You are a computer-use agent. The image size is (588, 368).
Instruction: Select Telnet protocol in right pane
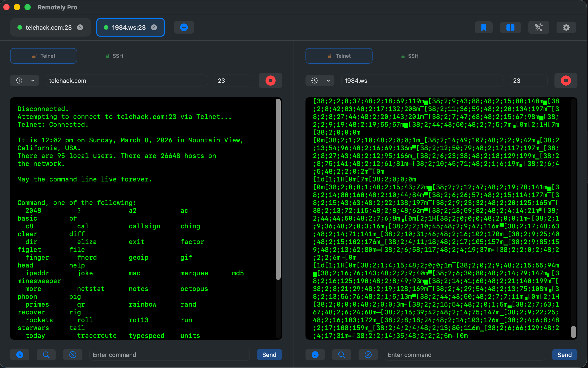click(x=339, y=56)
